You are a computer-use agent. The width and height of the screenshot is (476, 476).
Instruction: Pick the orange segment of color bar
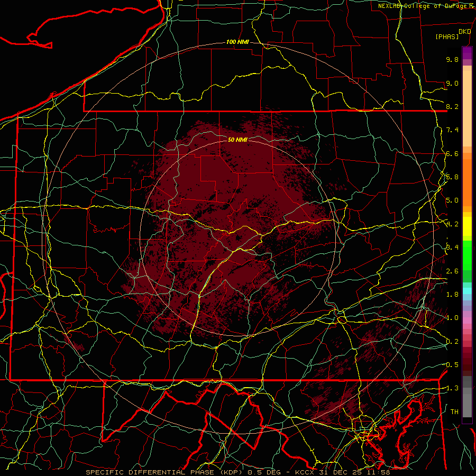pyautogui.click(x=467, y=182)
